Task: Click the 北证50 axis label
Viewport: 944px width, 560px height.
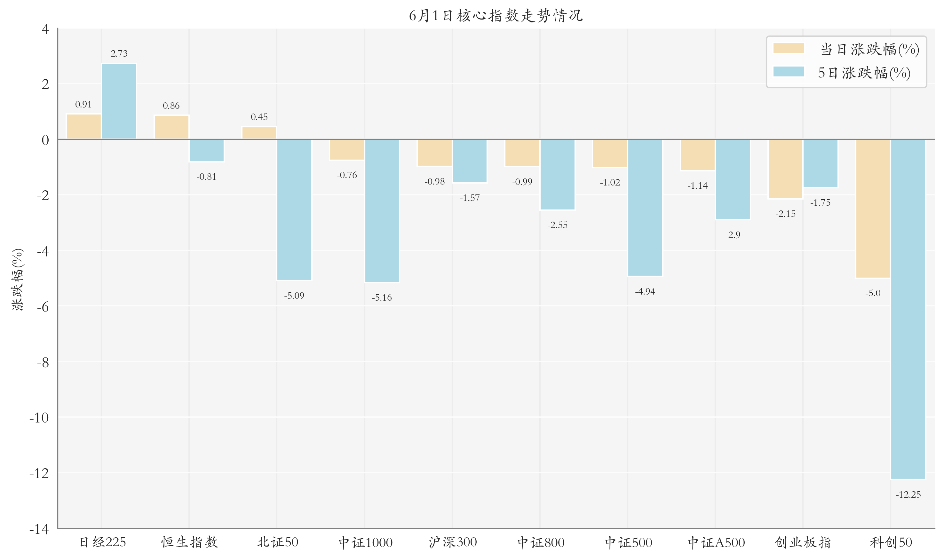Action: click(x=277, y=542)
